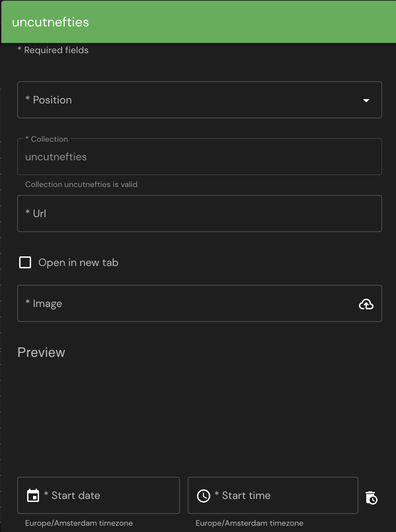
Task: Click the clock icon in the Start time field
Action: [204, 496]
